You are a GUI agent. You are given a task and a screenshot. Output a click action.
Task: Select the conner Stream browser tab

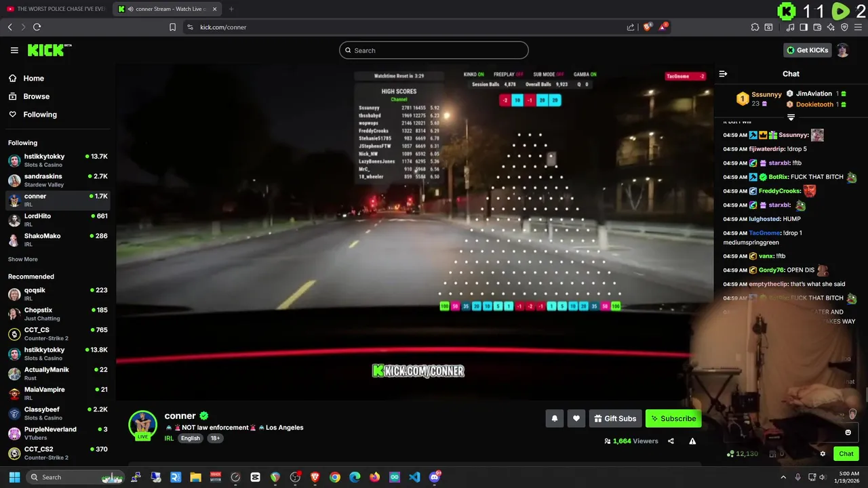(x=167, y=9)
